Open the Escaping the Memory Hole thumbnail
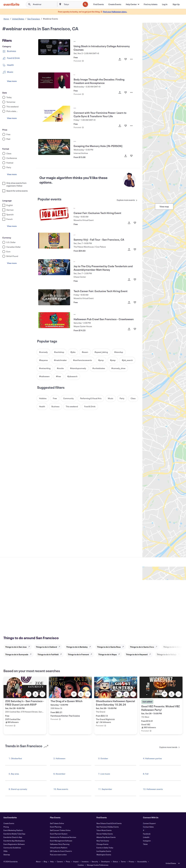186x868 pixels. pyautogui.click(x=54, y=147)
